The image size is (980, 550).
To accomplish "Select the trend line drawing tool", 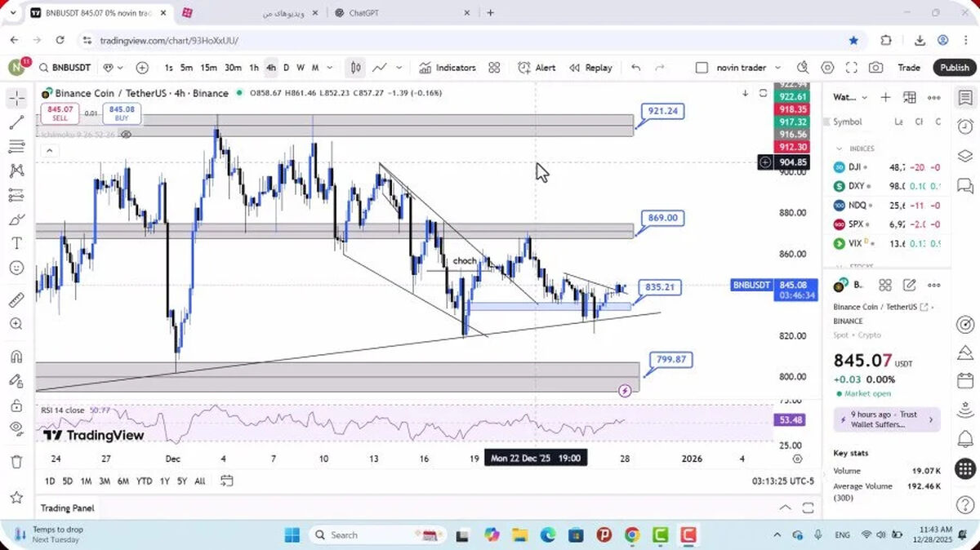I will 16,122.
